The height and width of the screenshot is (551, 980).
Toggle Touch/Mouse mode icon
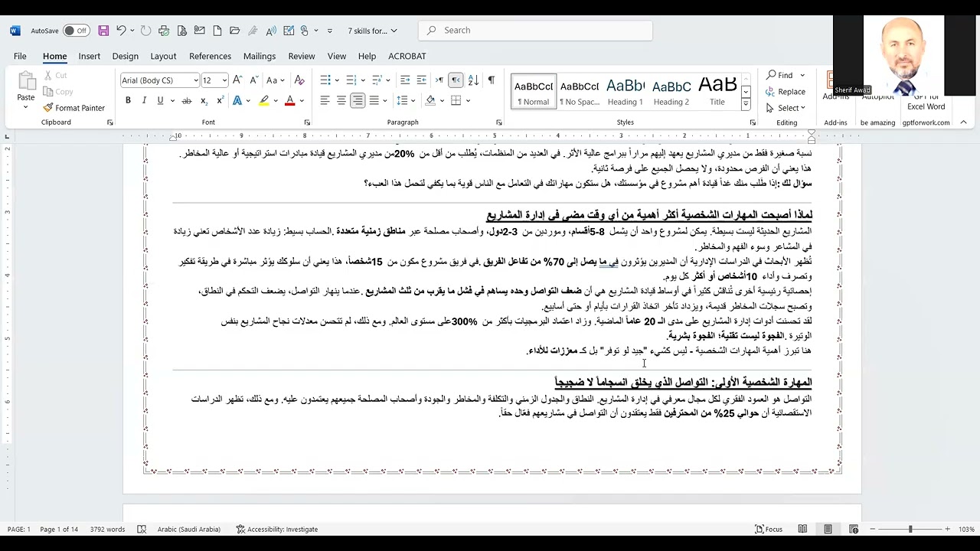tap(305, 31)
